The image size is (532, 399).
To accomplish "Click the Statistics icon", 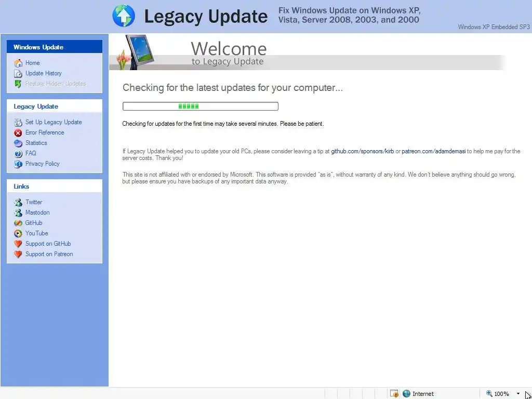I will click(x=18, y=143).
